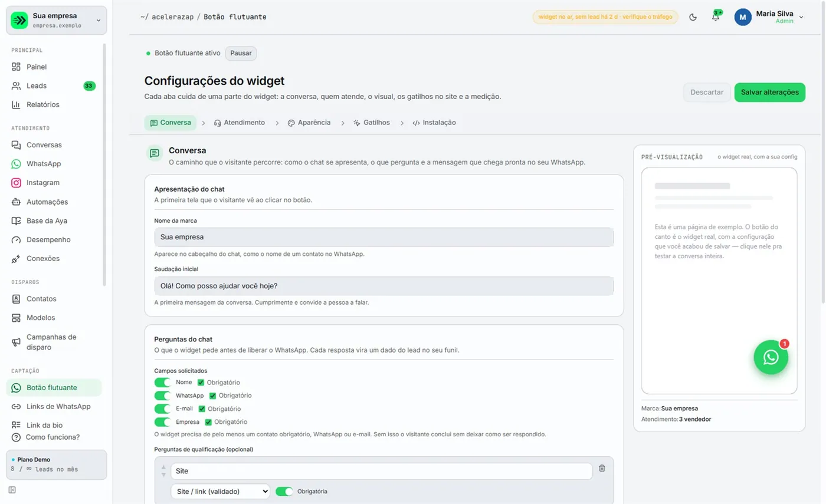This screenshot has width=826, height=504.
Task: Click the Base da Aya book icon
Action: (17, 221)
